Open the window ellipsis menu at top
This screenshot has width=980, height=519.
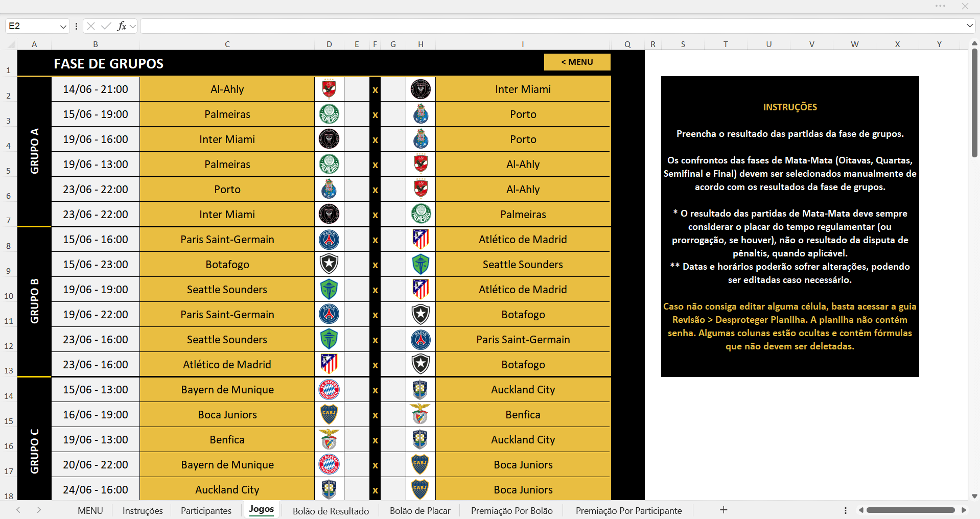point(940,6)
